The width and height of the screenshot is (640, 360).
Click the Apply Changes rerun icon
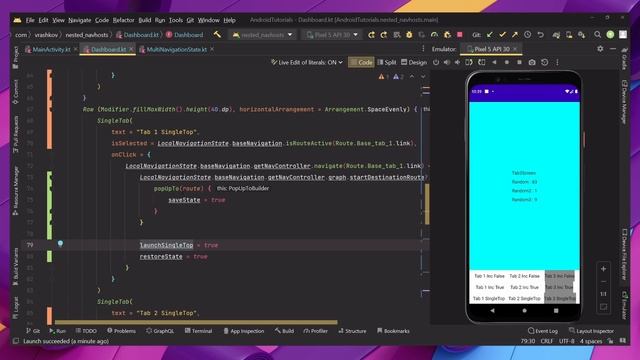[371, 35]
